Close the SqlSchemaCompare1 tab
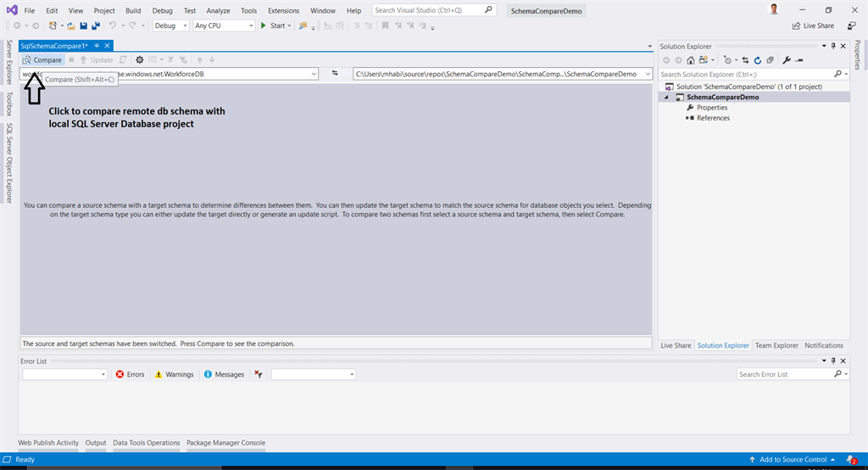Screen dimensions: 868x470 (x=107, y=46)
